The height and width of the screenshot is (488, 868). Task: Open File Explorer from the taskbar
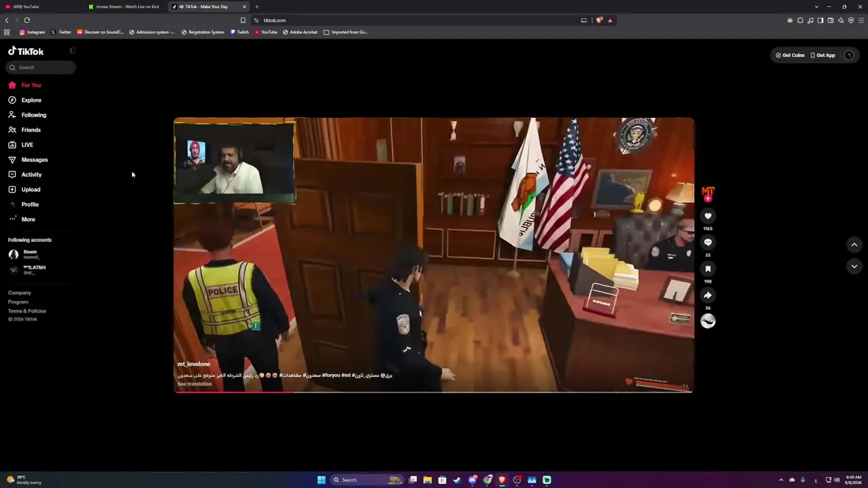point(427,480)
